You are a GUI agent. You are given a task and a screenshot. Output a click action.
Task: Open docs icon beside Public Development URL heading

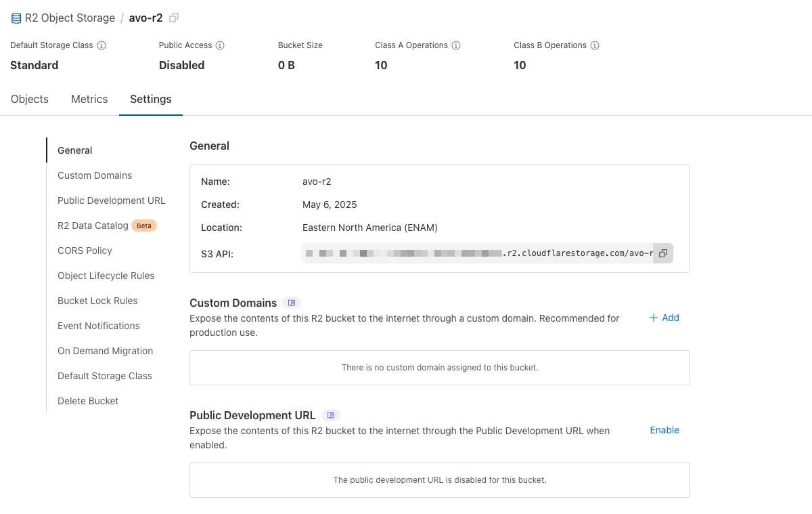(330, 415)
